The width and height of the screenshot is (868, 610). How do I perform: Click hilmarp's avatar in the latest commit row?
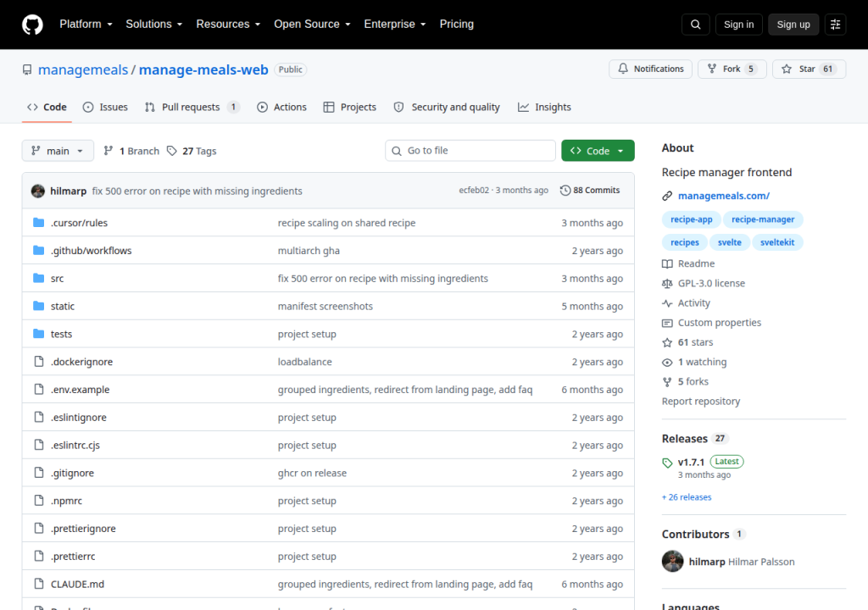[x=38, y=191]
